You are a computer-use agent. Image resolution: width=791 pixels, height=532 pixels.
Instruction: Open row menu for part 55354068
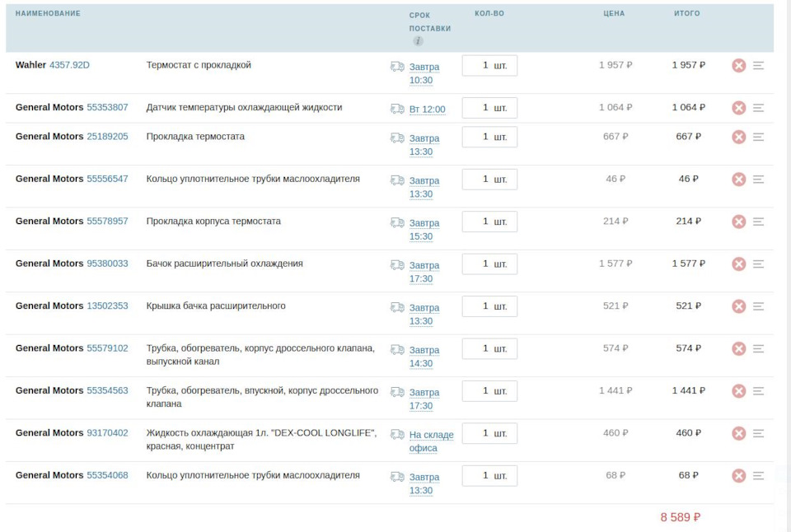(x=758, y=476)
